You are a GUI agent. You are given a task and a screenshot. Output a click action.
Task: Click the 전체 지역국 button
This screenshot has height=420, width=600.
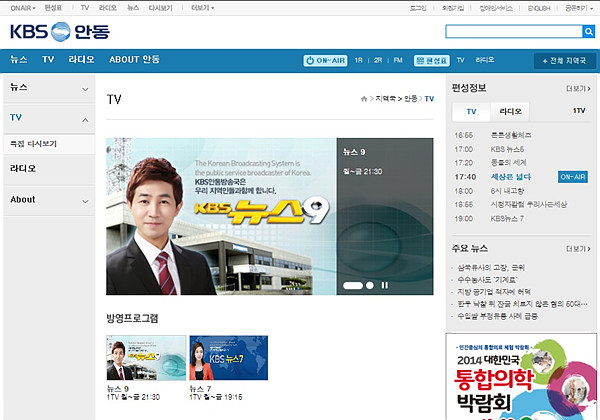(564, 61)
